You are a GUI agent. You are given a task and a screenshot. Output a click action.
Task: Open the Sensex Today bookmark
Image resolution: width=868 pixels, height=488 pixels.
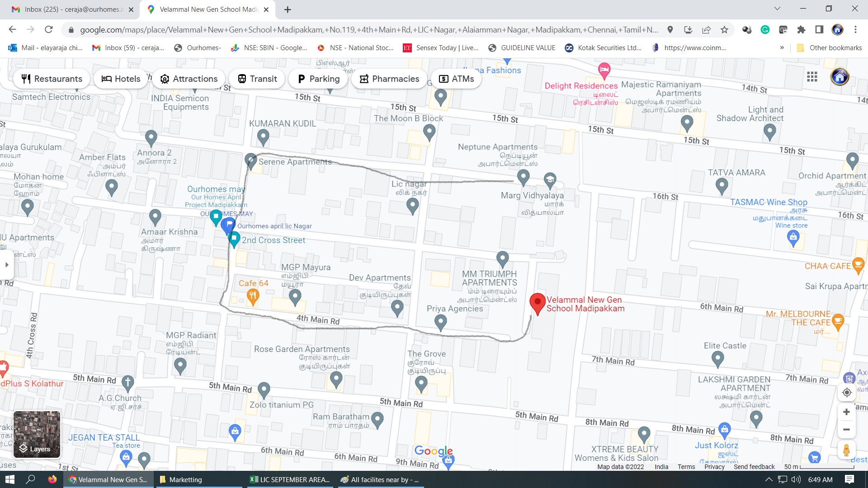[441, 48]
